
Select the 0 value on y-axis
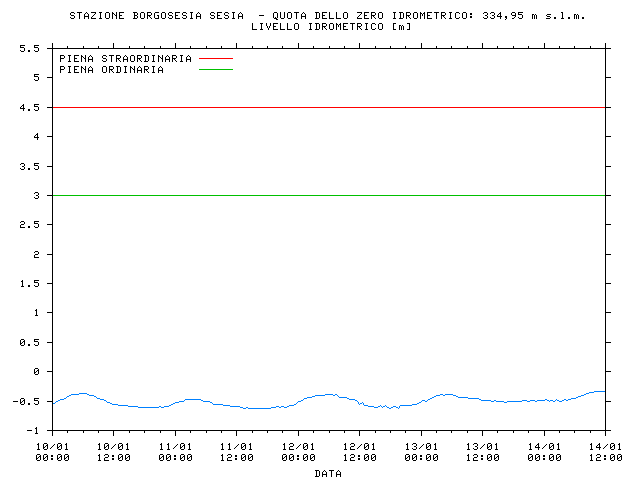point(36,372)
